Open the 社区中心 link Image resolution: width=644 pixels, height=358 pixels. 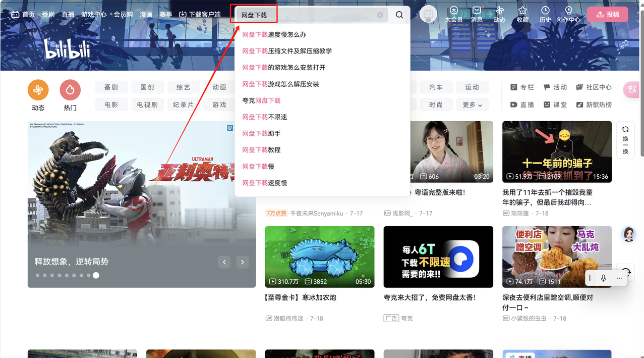[x=594, y=87]
